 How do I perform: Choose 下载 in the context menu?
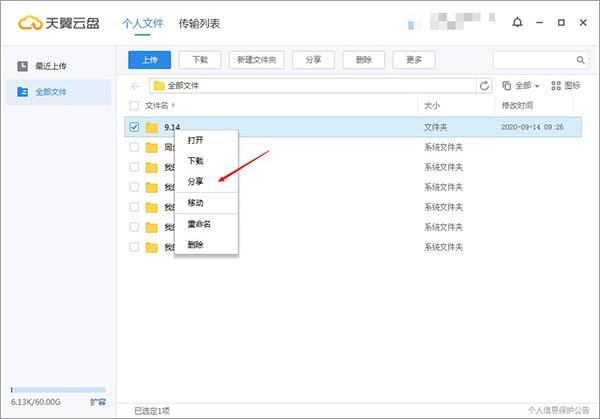click(206, 161)
